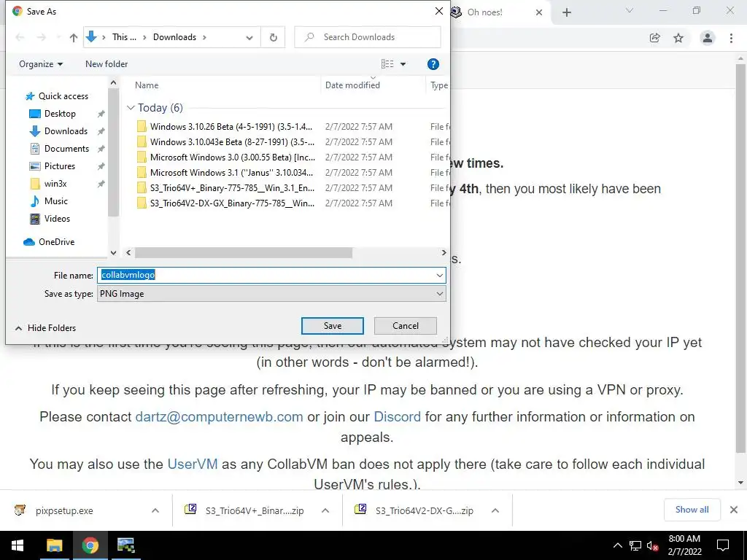Open Chrome profile avatar
The image size is (747, 560).
tap(708, 38)
